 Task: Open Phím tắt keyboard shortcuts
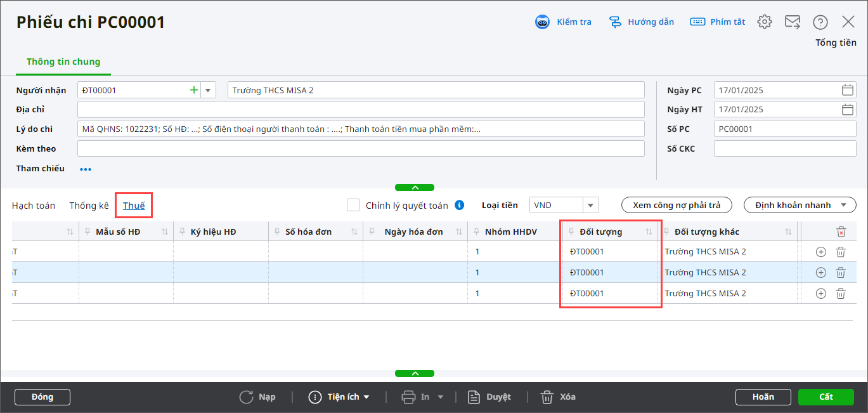click(697, 22)
